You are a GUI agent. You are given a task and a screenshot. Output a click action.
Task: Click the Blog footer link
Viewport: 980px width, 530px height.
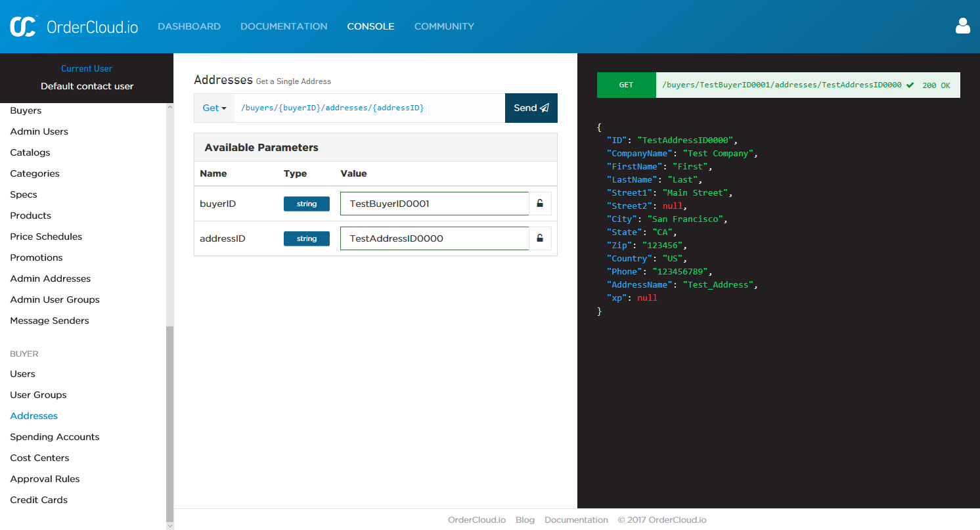525,519
